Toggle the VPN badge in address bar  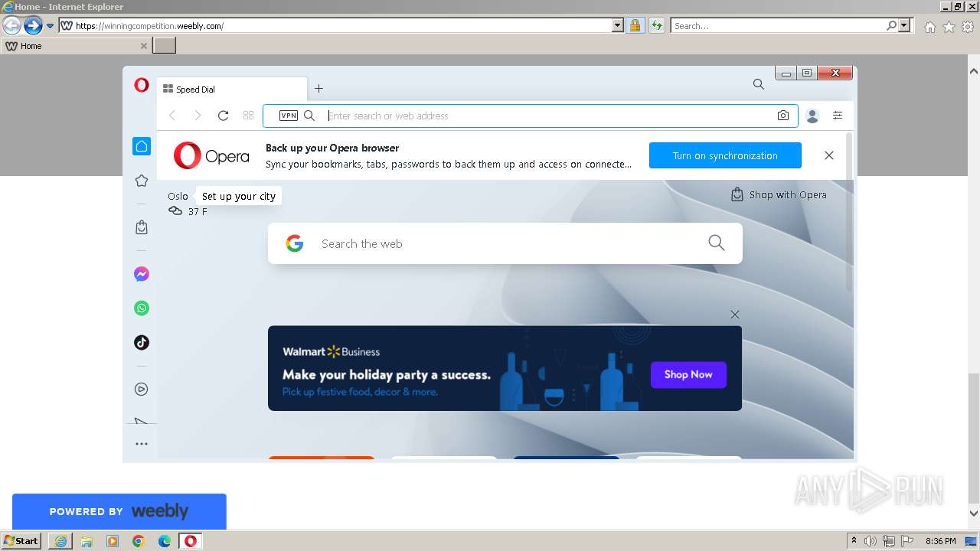289,116
